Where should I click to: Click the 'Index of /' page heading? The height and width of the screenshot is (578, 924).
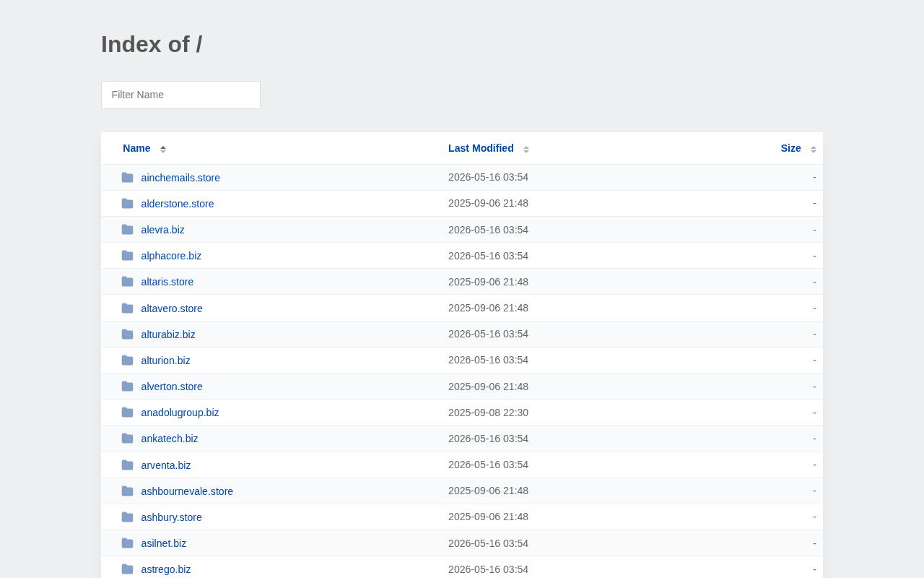[152, 44]
